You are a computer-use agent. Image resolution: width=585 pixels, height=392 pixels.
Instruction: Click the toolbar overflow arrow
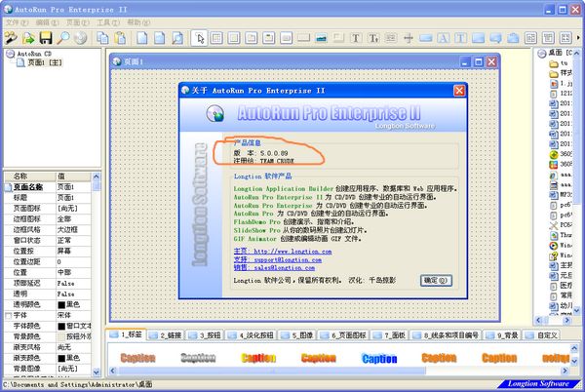click(x=578, y=38)
